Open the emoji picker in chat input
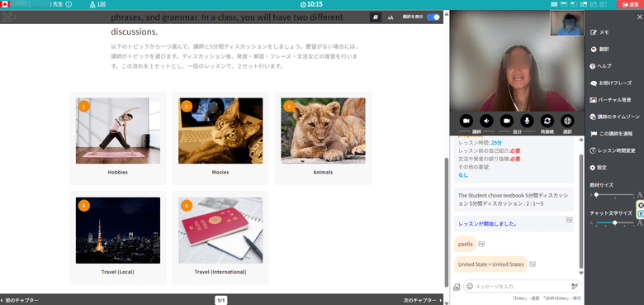The height and width of the screenshot is (305, 644). (x=470, y=286)
